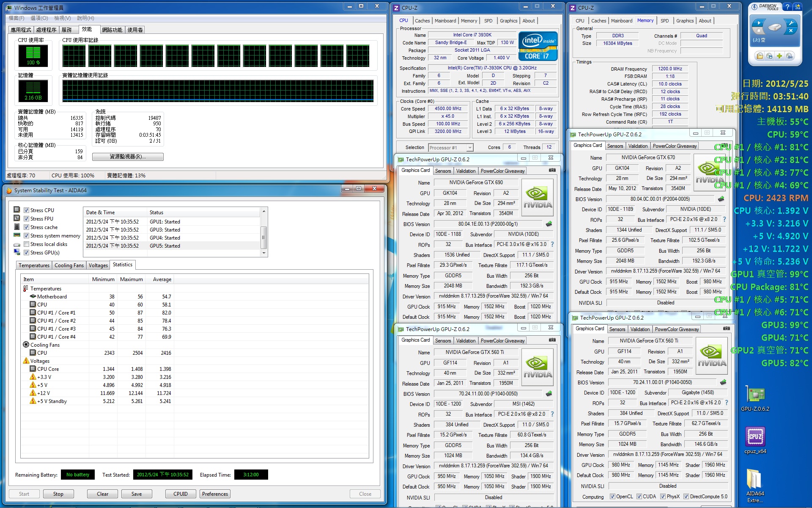
Task: Open the GPU-Z.0.6.2 desktop icon
Action: coord(755,398)
